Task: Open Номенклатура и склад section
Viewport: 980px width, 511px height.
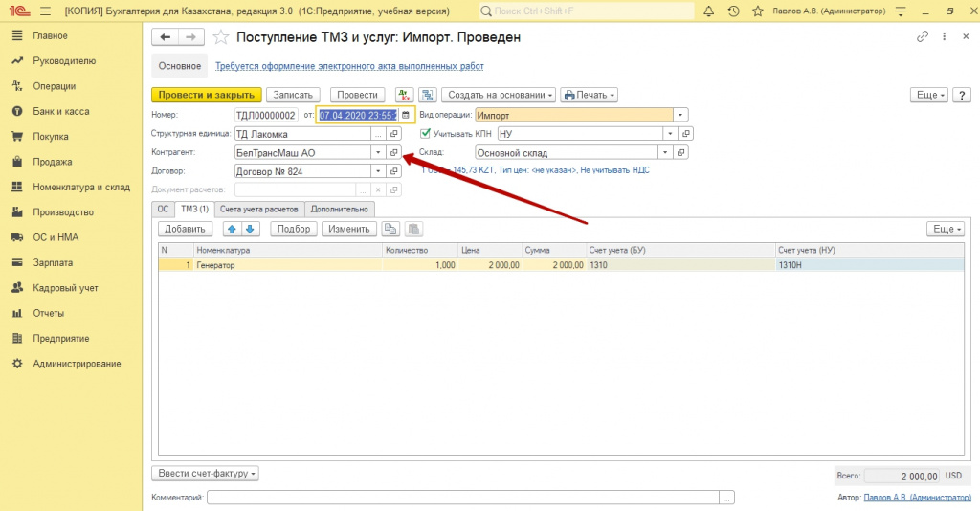Action: point(81,187)
